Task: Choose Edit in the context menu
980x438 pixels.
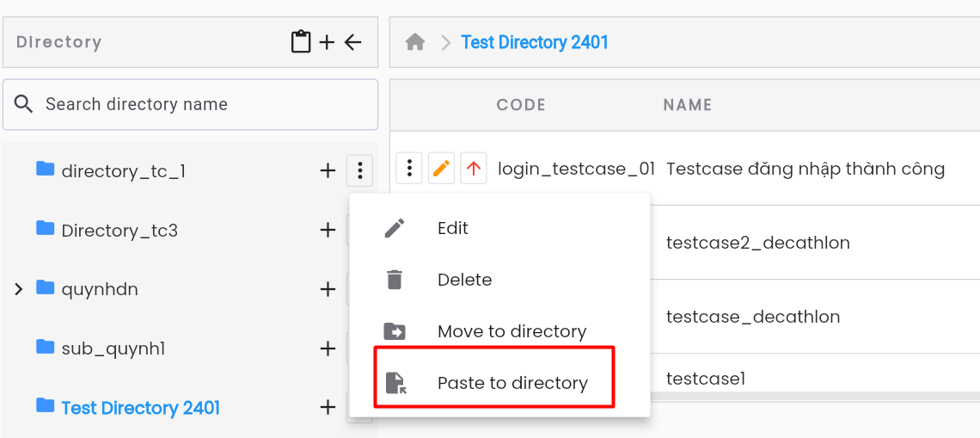Action: point(499,228)
